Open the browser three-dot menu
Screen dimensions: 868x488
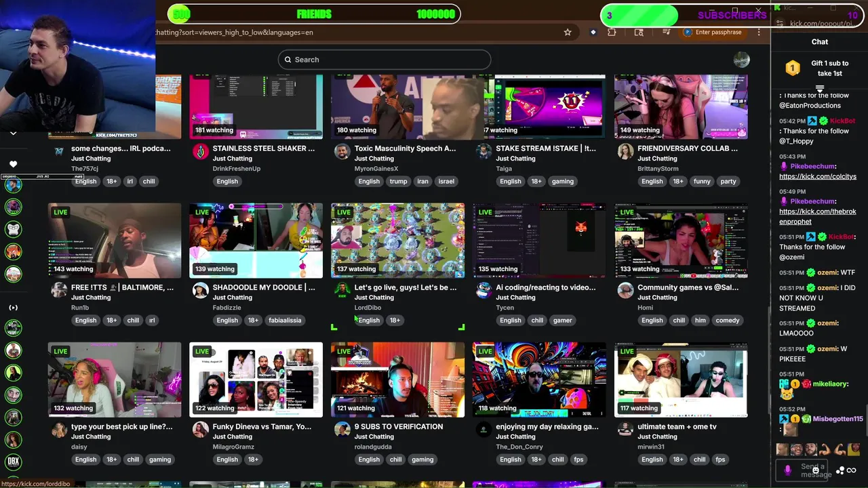tap(759, 32)
